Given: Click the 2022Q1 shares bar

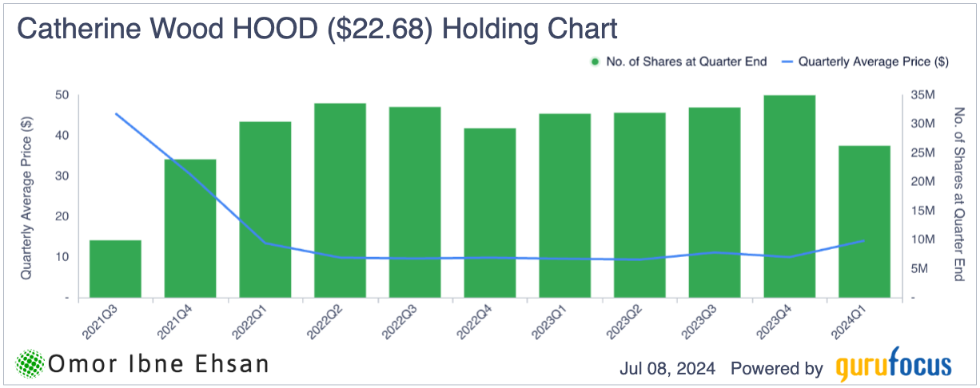Looking at the screenshot, I should click(265, 210).
